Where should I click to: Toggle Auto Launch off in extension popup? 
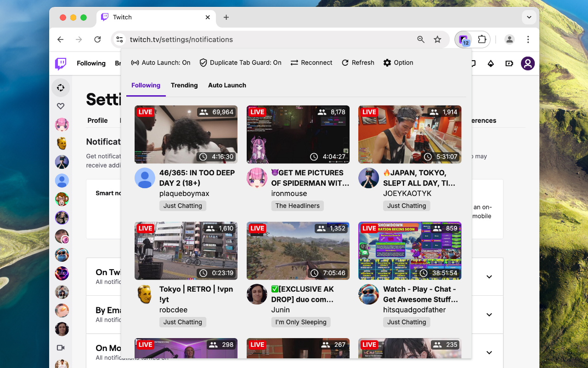pos(160,63)
